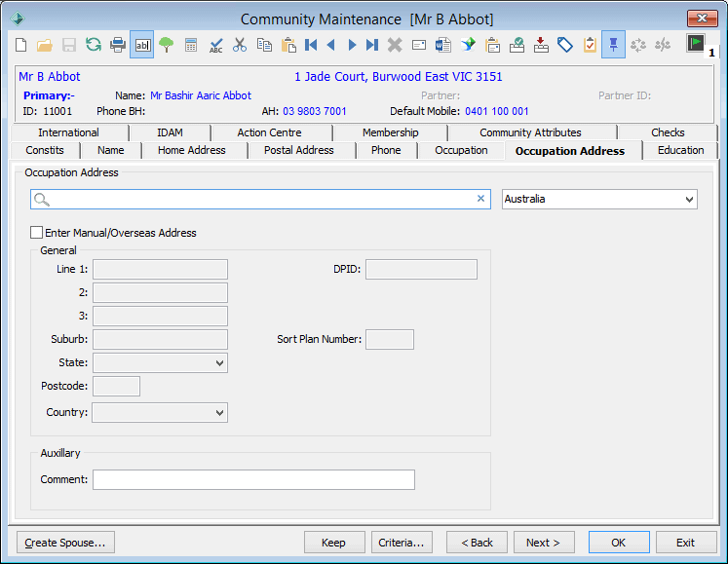Print using the printer icon
This screenshot has width=728, height=564.
coord(118,45)
